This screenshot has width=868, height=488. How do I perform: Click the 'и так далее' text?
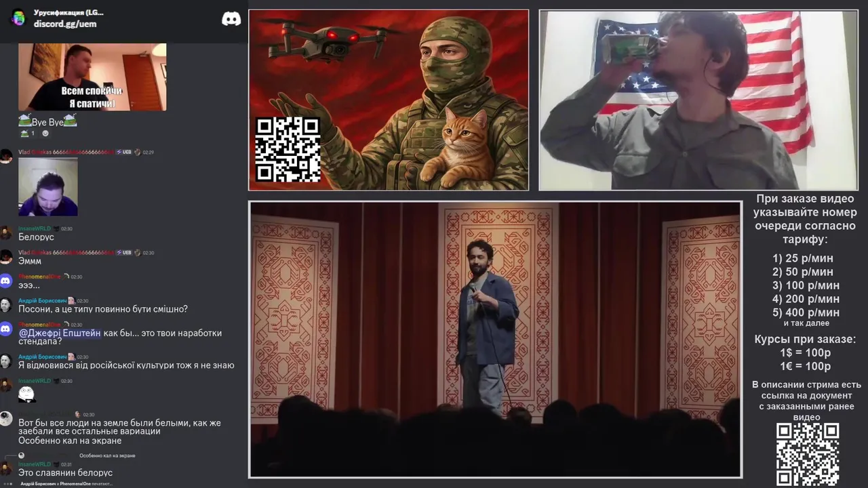[806, 323]
